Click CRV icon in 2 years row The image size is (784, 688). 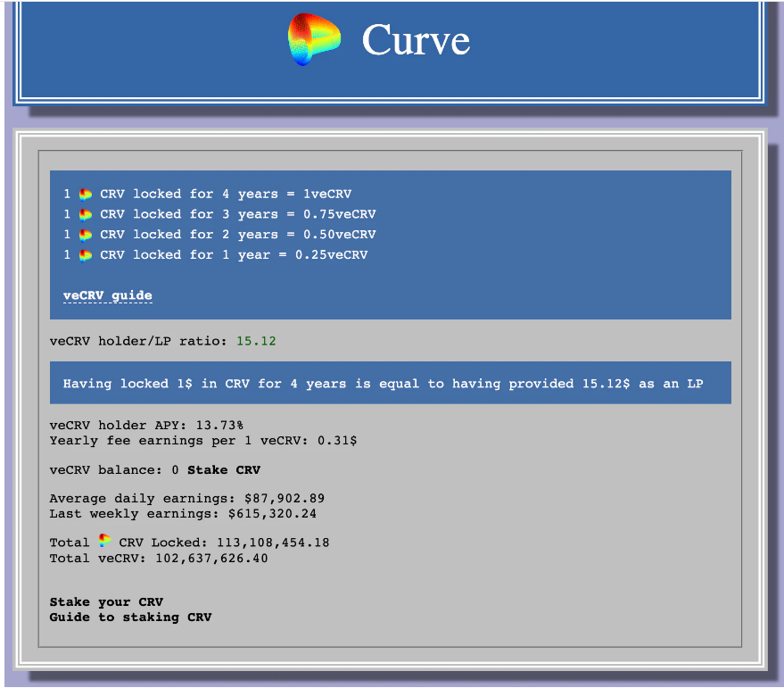pos(86,235)
